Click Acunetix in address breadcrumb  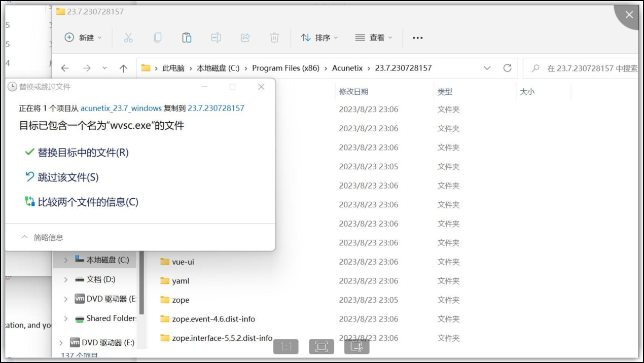347,68
